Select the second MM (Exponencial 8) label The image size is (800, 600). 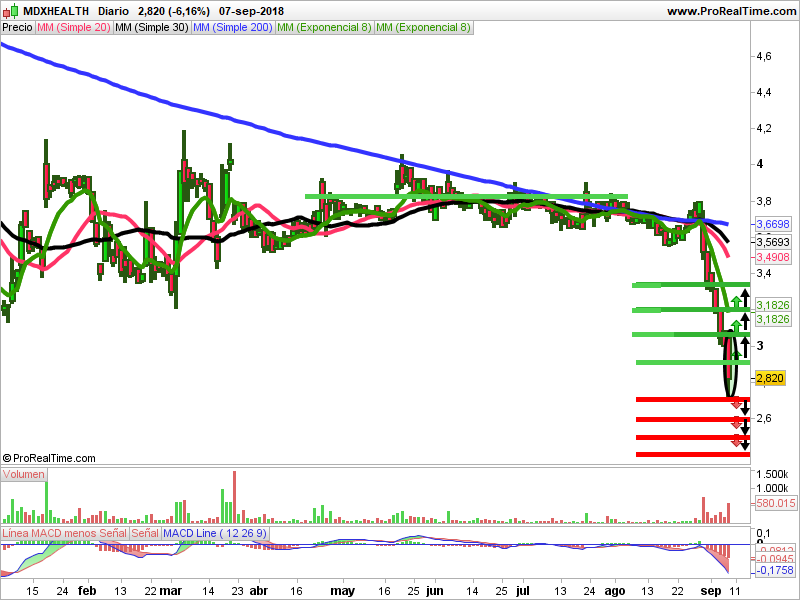[x=423, y=28]
